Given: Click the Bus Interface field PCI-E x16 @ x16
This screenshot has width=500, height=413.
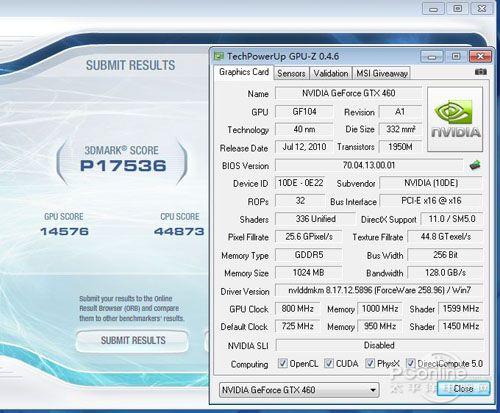Looking at the screenshot, I should tap(431, 201).
